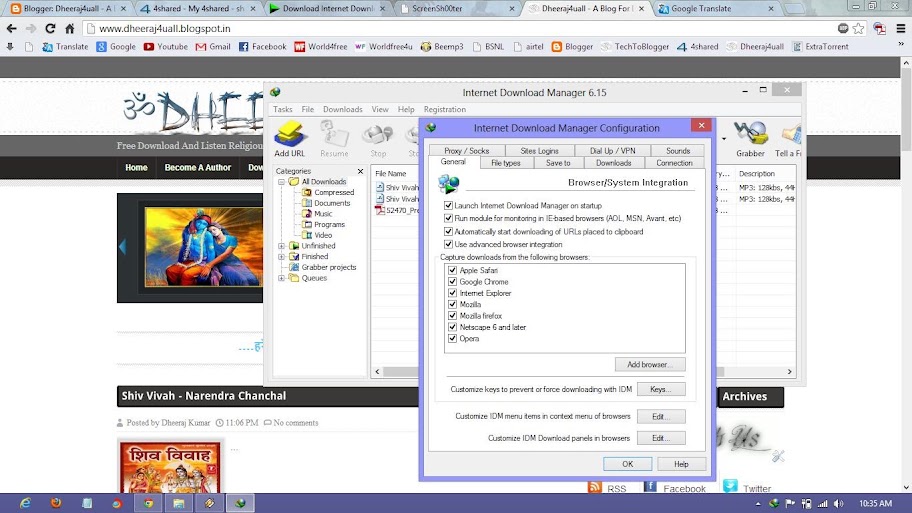
Task: Select the Music category folder
Action: (x=323, y=213)
